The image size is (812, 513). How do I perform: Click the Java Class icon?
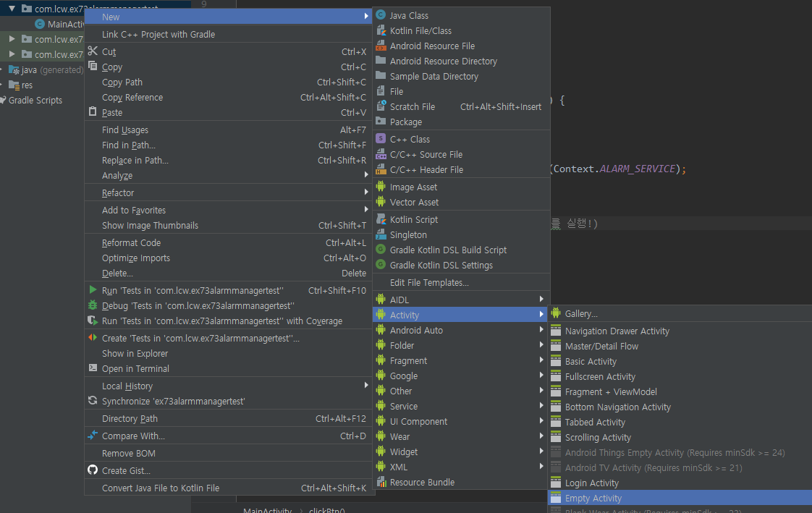click(x=381, y=15)
